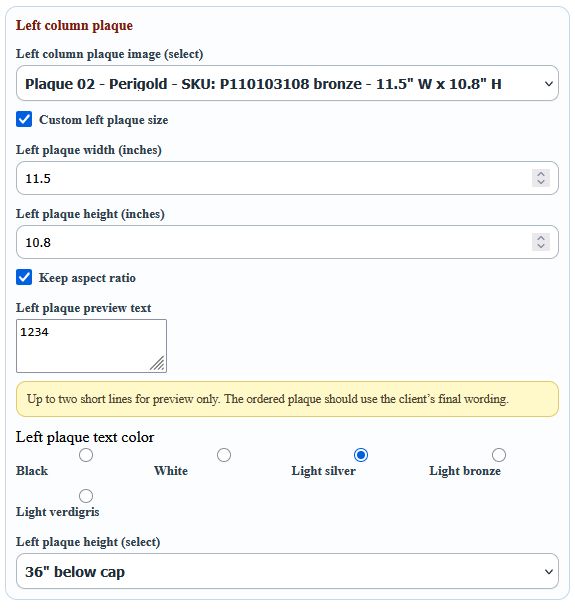Increase left plaque height inches value
The width and height of the screenshot is (575, 609).
pyautogui.click(x=540, y=238)
